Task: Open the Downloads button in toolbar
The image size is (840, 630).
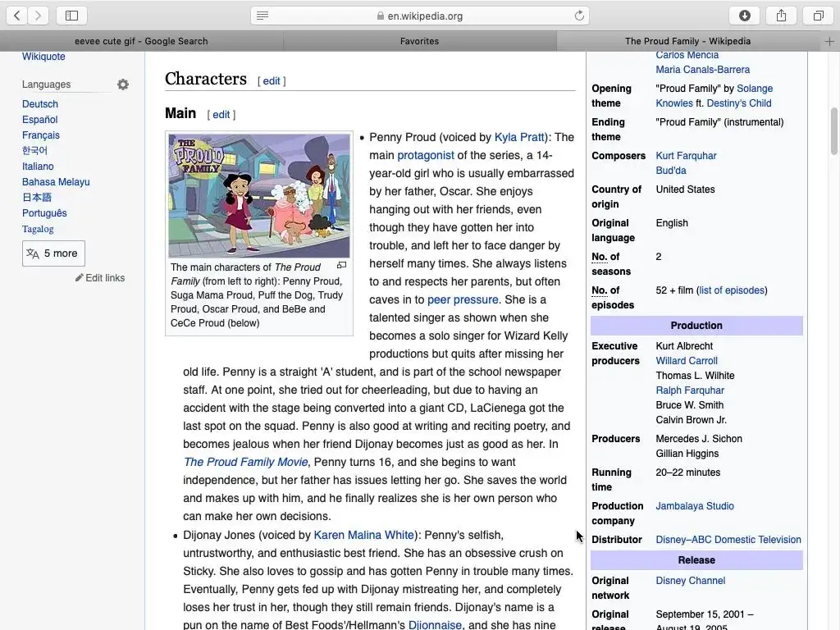Action: [x=745, y=16]
